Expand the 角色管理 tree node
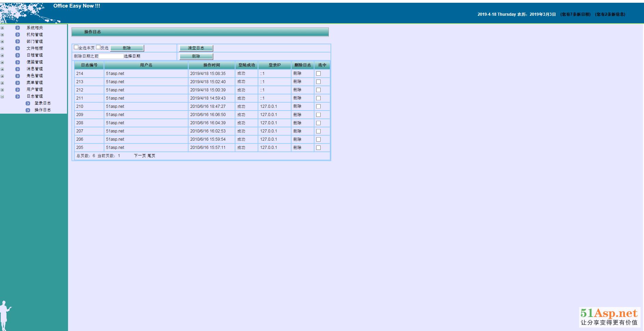Screen dimensions: 644x331 2,76
